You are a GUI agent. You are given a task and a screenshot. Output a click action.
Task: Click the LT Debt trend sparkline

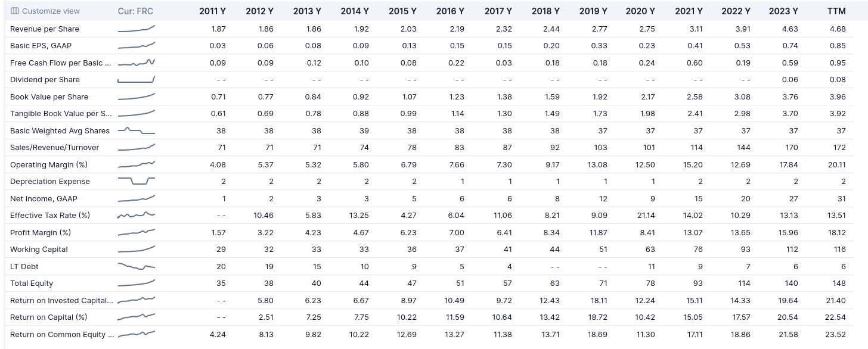coord(137,266)
